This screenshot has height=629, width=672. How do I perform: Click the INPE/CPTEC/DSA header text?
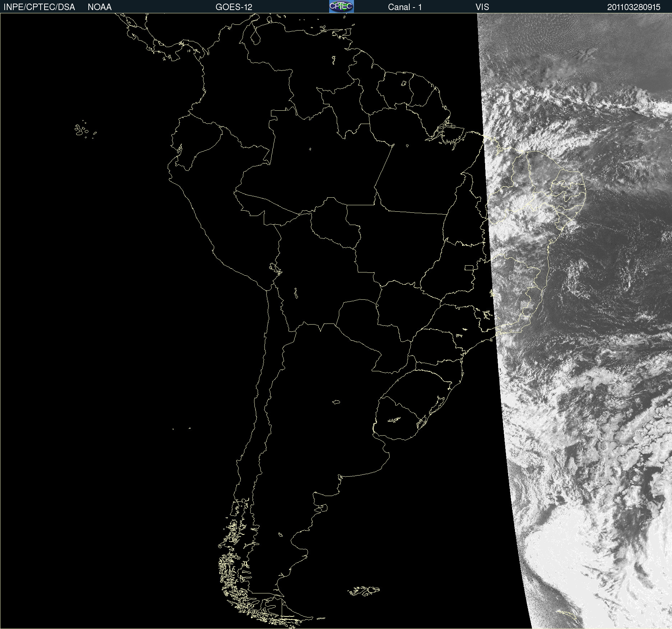39,7
